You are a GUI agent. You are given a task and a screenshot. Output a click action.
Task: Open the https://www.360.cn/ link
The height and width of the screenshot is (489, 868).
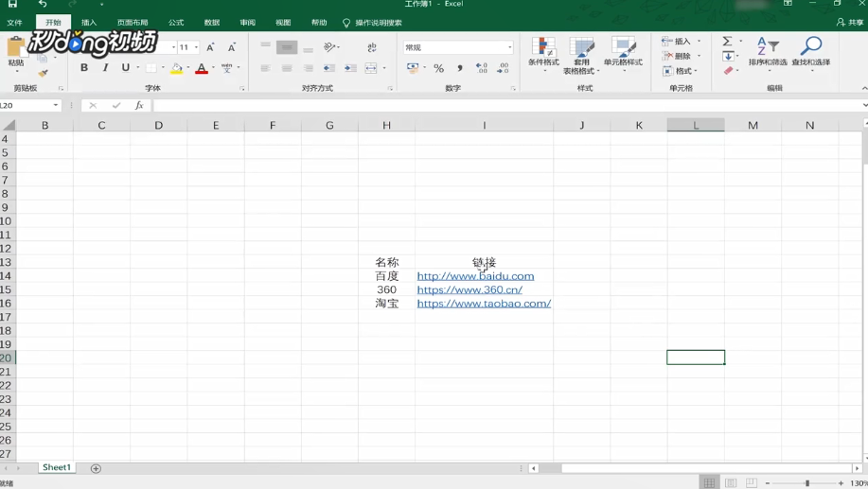click(469, 289)
